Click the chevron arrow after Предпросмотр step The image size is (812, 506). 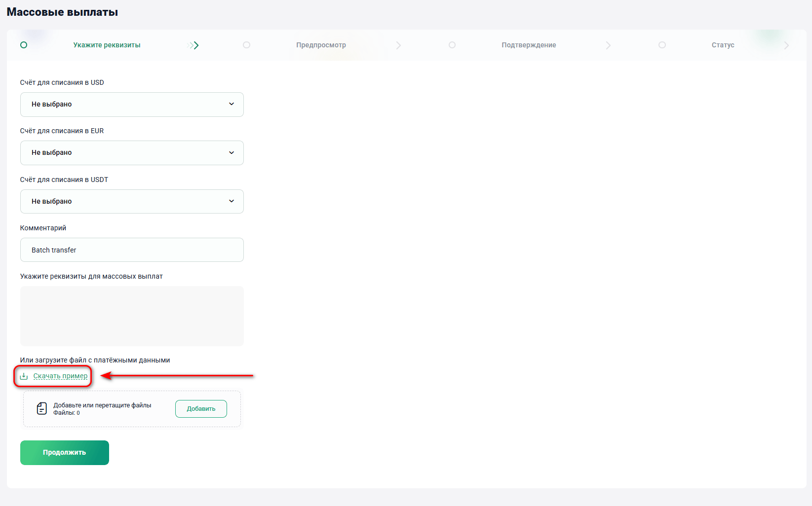pyautogui.click(x=398, y=45)
